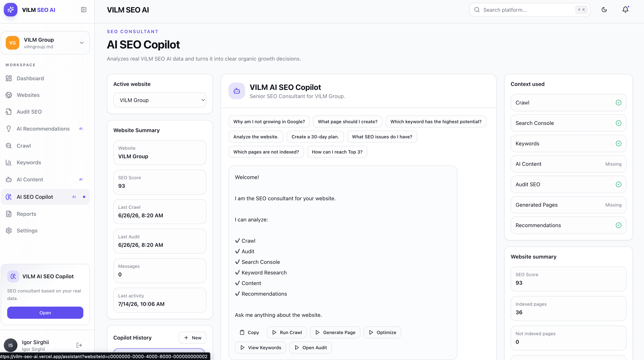The height and width of the screenshot is (360, 644).
Task: Click the Crawl magnifier icon in the sidebar
Action: (x=9, y=146)
